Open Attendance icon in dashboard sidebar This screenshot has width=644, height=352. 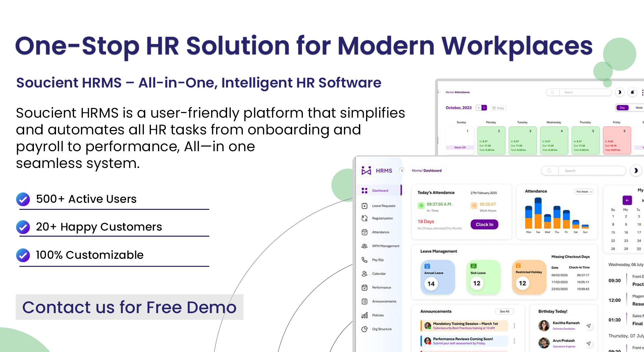coord(365,232)
